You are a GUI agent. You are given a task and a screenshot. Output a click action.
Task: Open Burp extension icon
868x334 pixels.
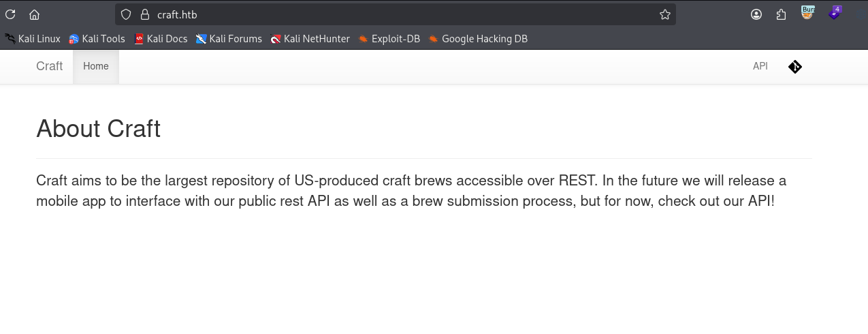[x=807, y=12]
